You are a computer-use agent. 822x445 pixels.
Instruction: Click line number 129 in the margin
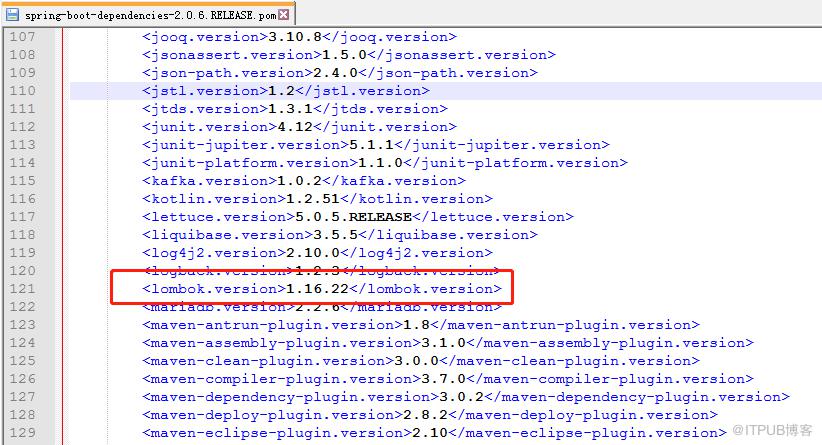pos(23,433)
